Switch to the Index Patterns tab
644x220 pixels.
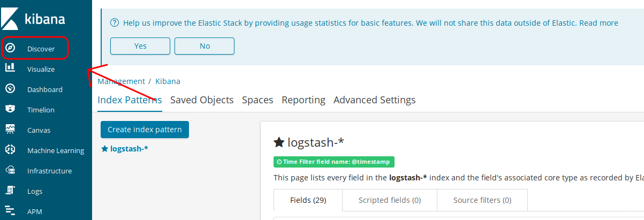(x=130, y=100)
